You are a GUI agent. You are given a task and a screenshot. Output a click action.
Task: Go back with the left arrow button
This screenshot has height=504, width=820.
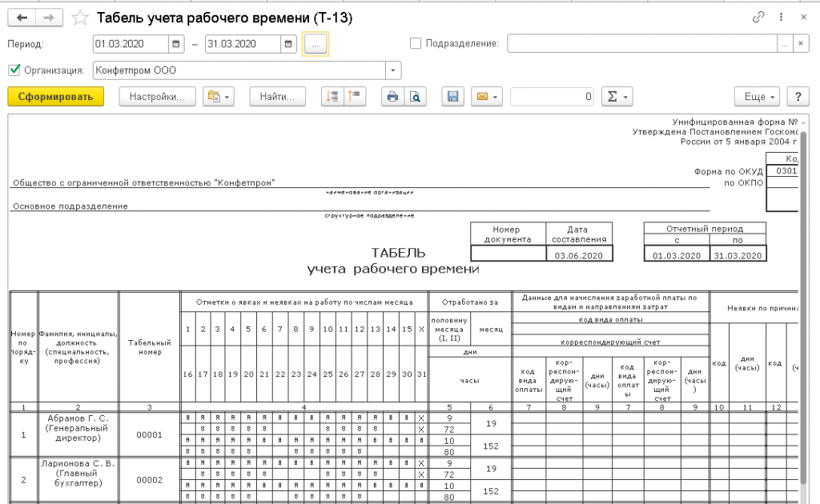pos(22,18)
